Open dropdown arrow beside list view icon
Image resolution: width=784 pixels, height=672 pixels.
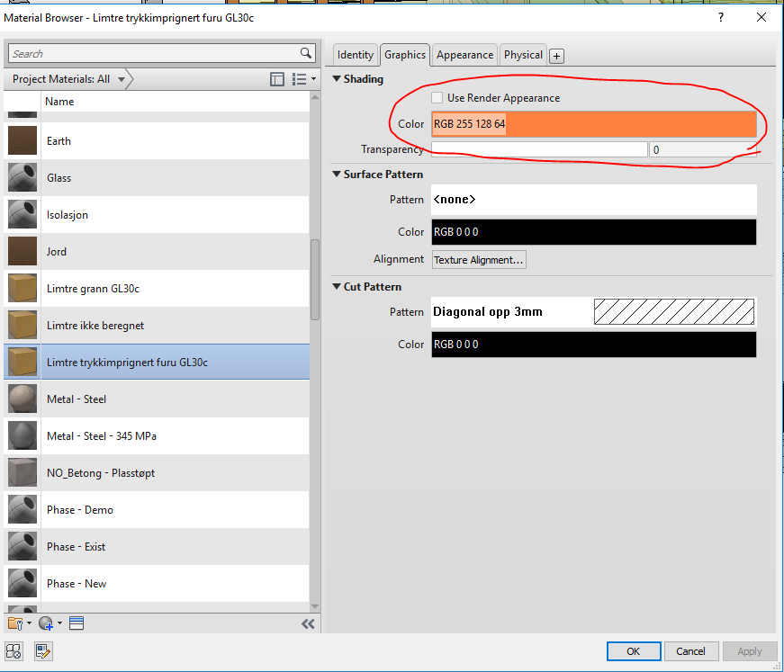coord(313,79)
